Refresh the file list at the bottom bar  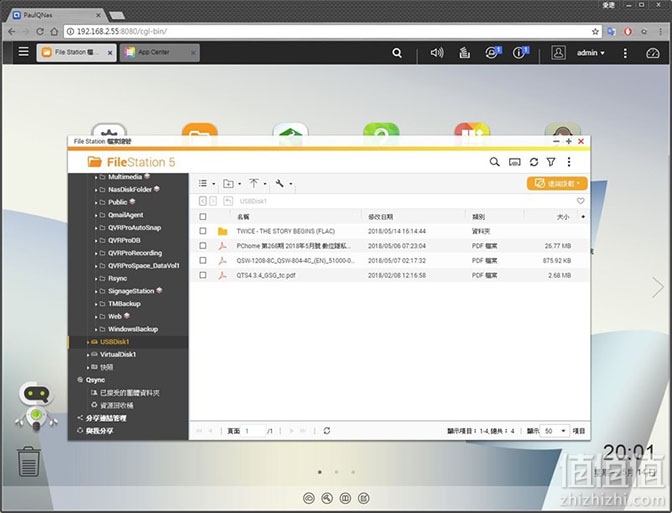click(x=327, y=430)
